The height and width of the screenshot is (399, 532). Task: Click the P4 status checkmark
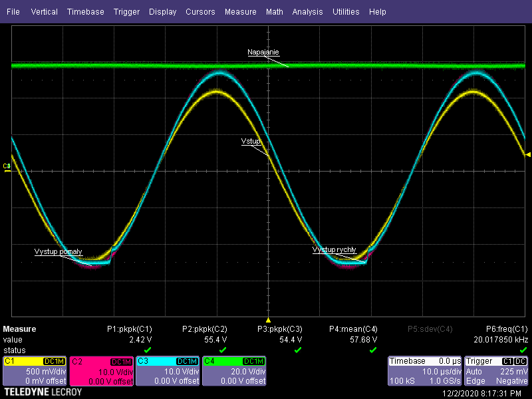click(x=373, y=350)
